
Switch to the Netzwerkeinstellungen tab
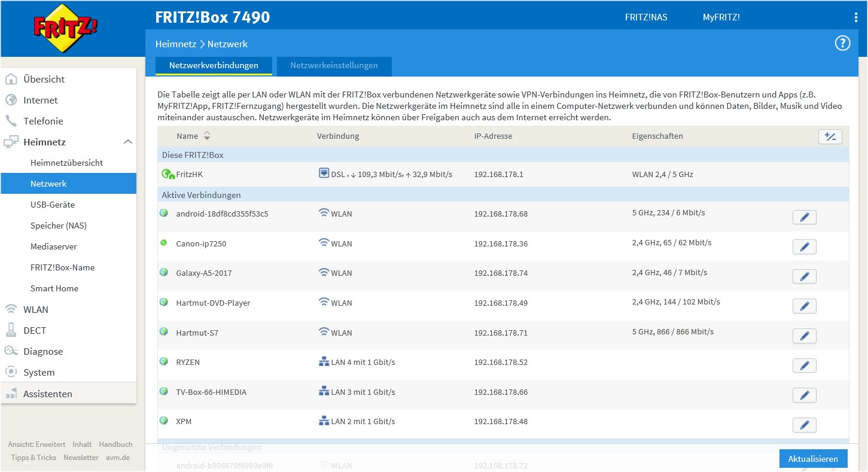334,66
